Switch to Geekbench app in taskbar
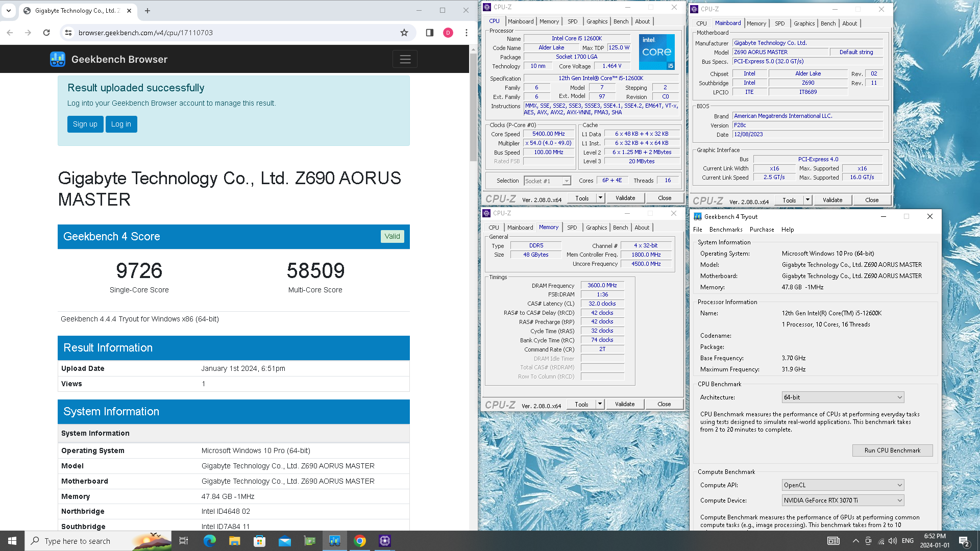 point(335,541)
